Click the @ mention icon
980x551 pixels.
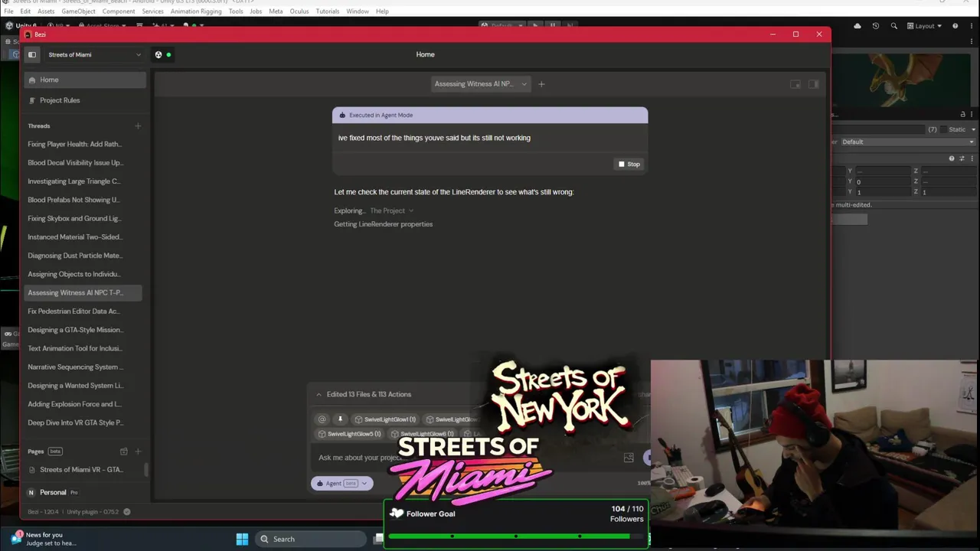(x=322, y=419)
